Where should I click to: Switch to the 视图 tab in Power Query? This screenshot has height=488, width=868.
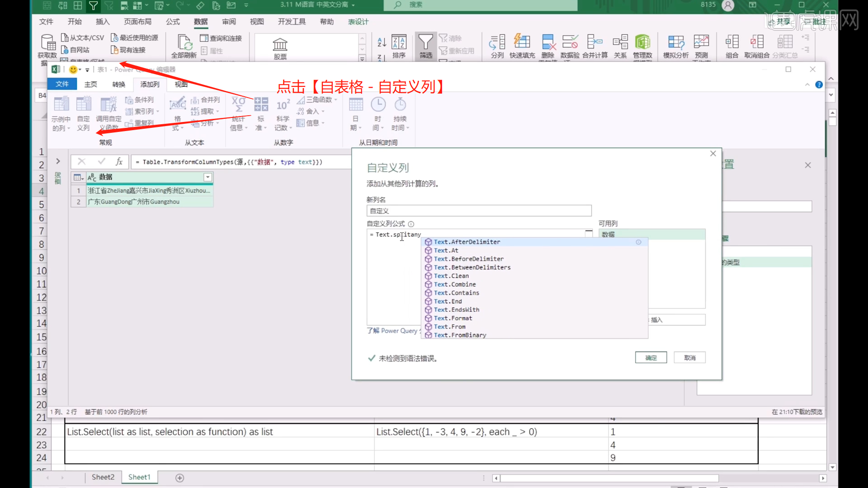pos(181,84)
